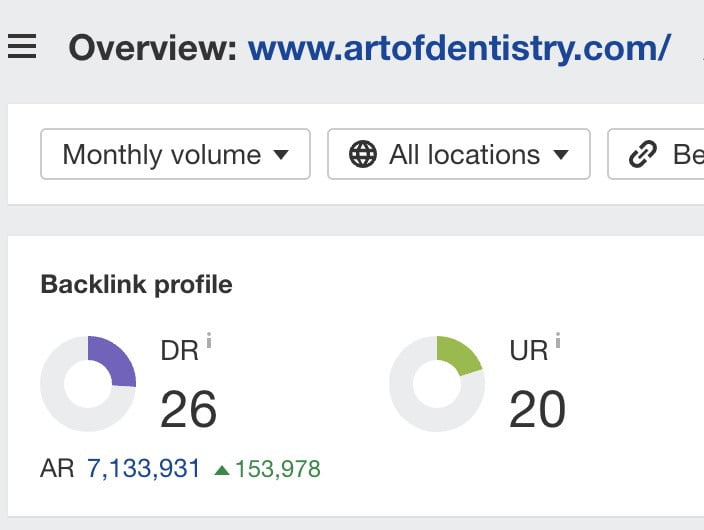Click the AR label text
704x530 pixels.
point(57,468)
